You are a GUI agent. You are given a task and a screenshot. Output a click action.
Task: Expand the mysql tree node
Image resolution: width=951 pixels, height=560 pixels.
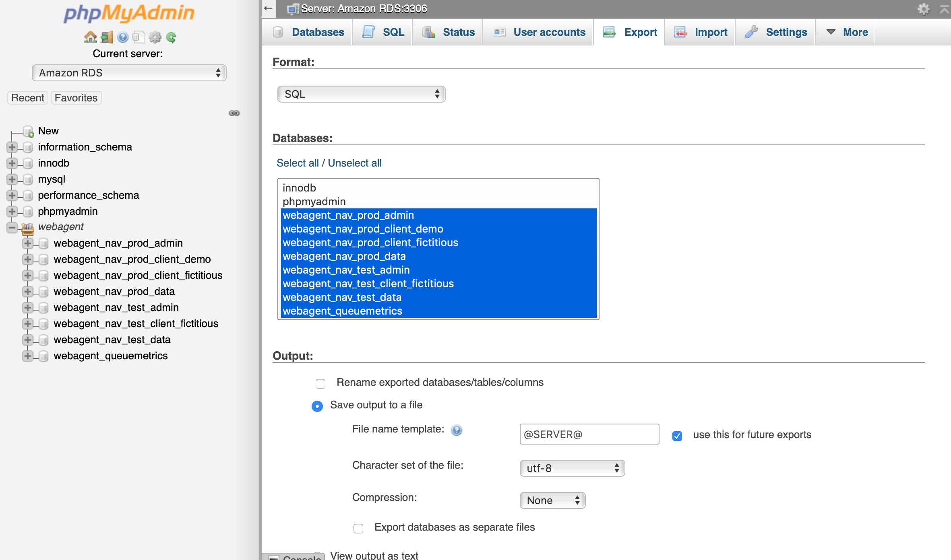(12, 179)
